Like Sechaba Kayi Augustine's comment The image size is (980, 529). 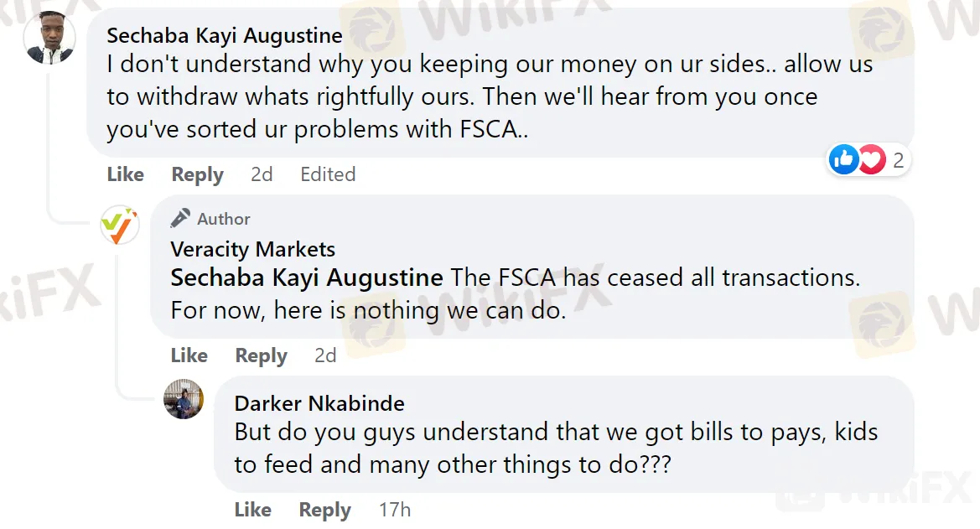pyautogui.click(x=126, y=174)
